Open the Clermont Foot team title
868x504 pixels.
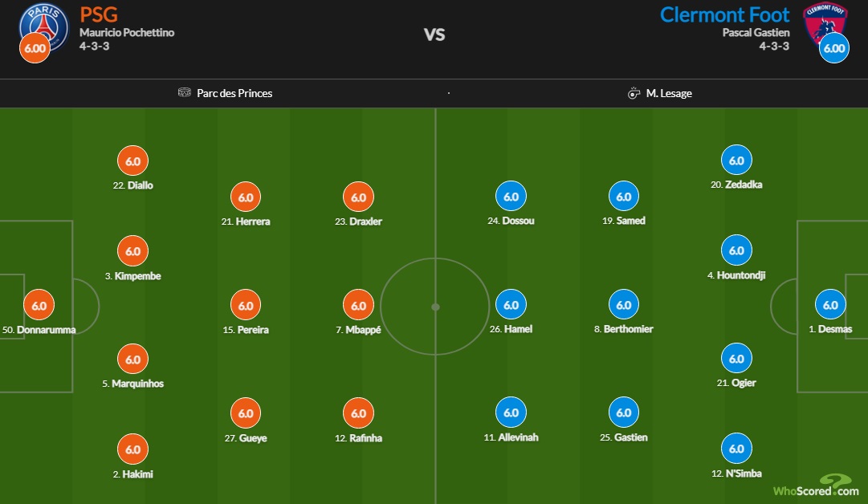tap(724, 14)
